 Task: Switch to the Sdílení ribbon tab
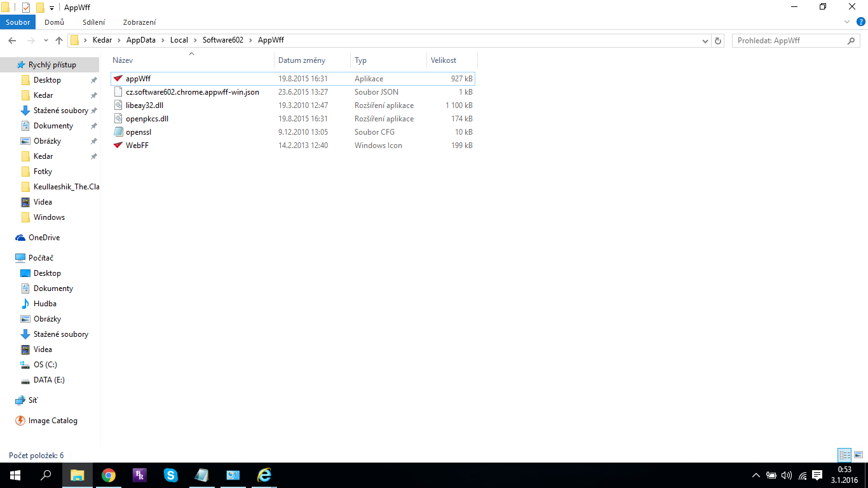point(94,22)
